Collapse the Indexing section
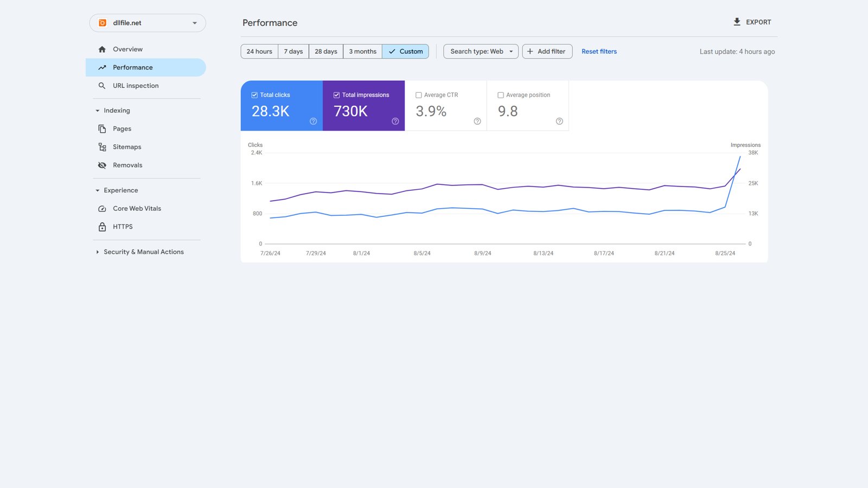This screenshot has height=488, width=868. point(97,110)
